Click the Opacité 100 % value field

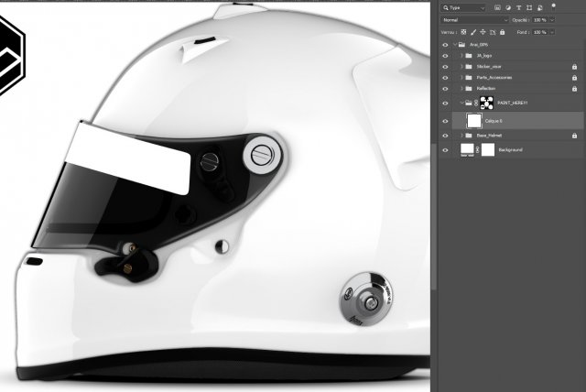click(x=541, y=20)
